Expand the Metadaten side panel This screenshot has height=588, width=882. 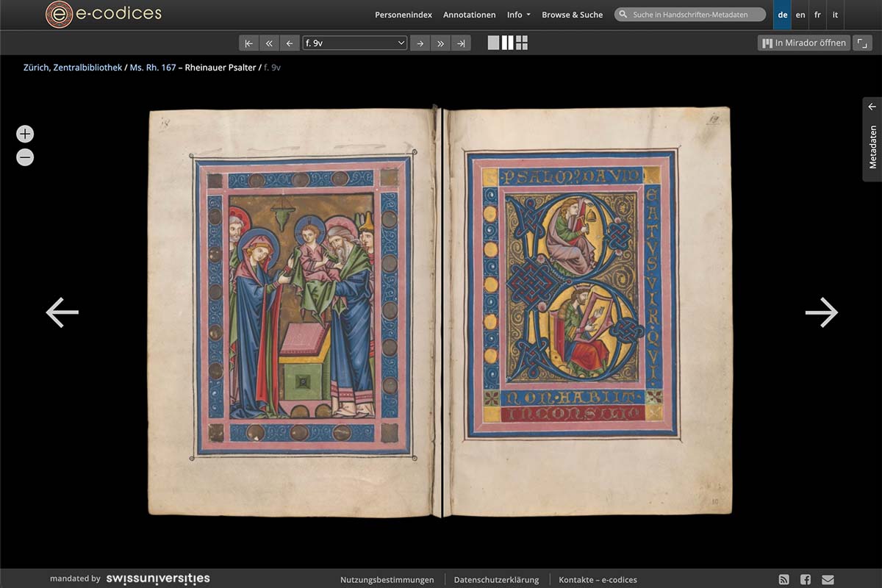pyautogui.click(x=872, y=139)
